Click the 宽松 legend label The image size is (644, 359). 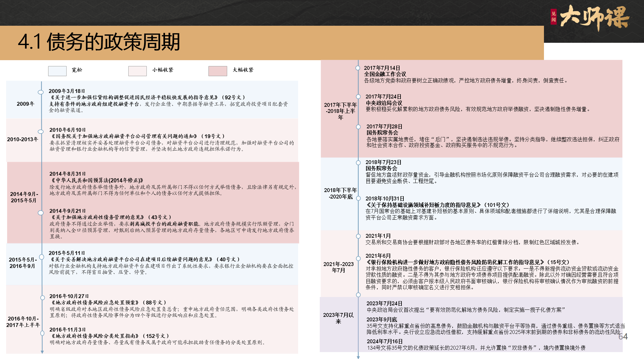point(77,70)
